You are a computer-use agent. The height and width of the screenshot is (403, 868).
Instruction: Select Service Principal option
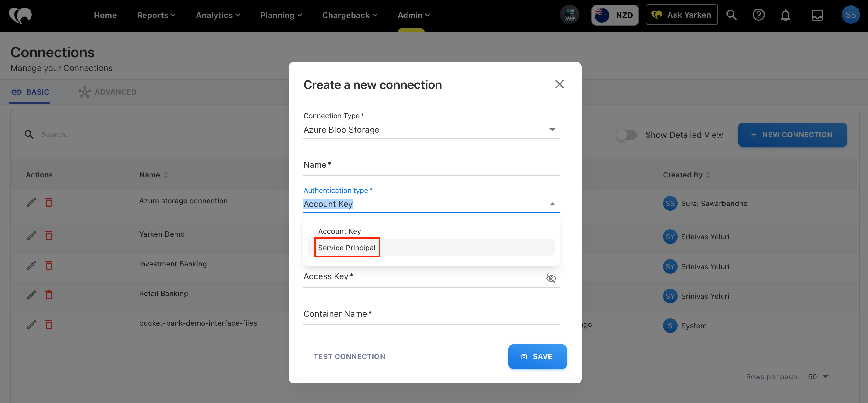coord(431,248)
